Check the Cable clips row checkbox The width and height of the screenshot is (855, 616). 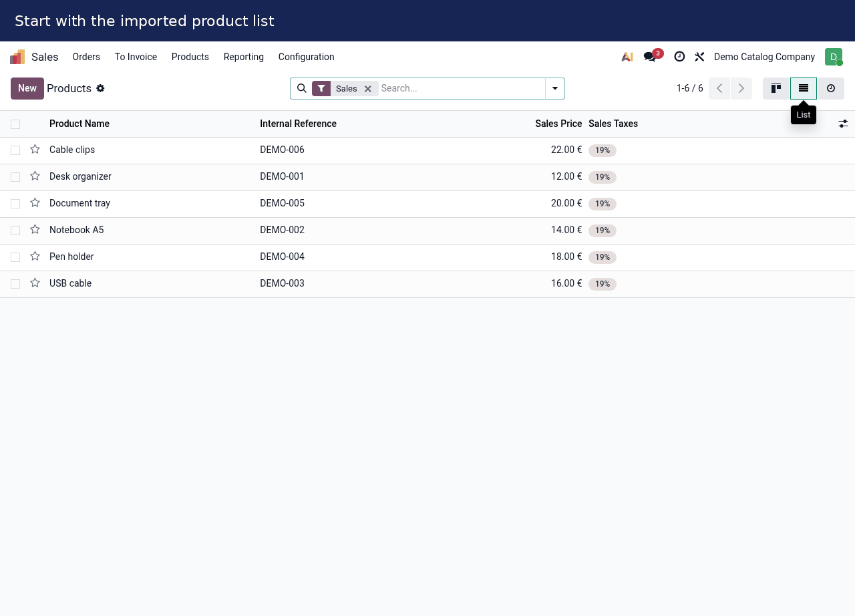coord(15,150)
